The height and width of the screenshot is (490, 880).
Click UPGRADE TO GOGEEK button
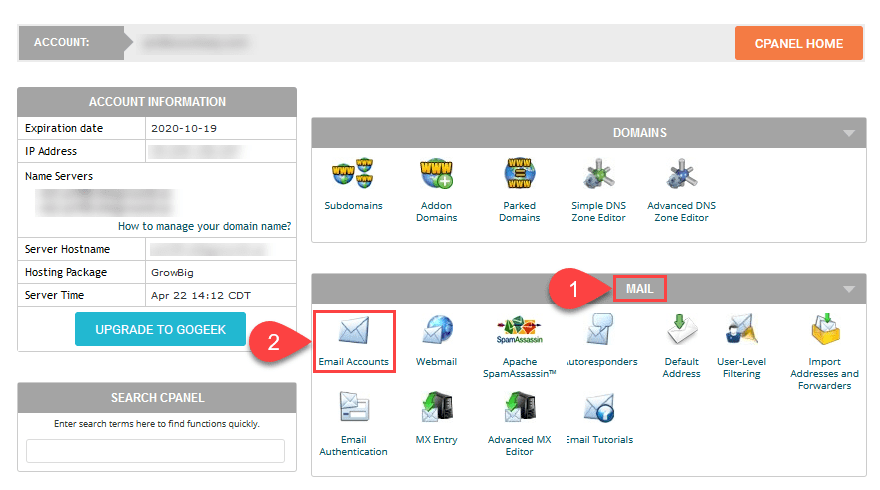pyautogui.click(x=161, y=329)
